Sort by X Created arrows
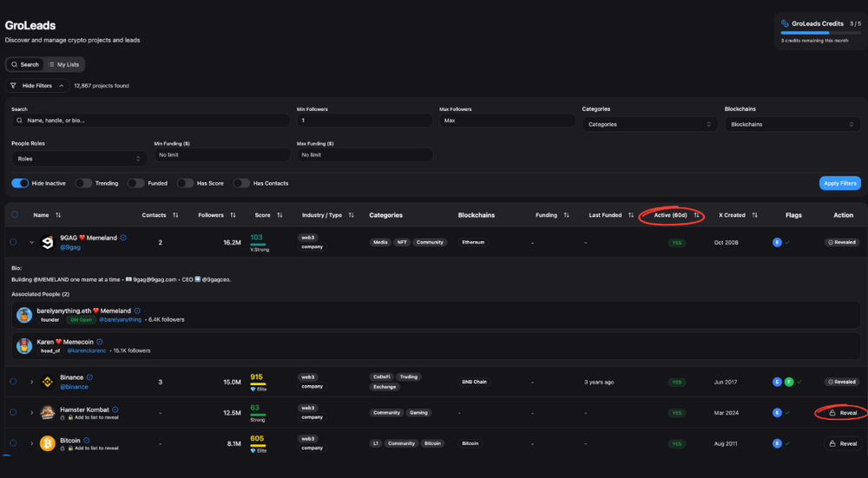The width and height of the screenshot is (868, 478). pyautogui.click(x=754, y=215)
